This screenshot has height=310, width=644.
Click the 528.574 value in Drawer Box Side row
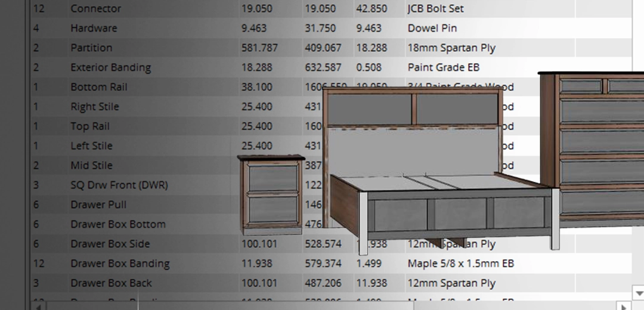[323, 244]
